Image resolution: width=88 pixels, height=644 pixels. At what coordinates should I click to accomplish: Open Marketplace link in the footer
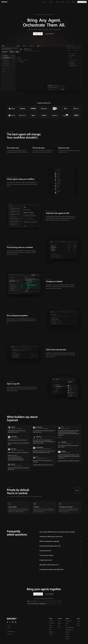(x=51, y=632)
